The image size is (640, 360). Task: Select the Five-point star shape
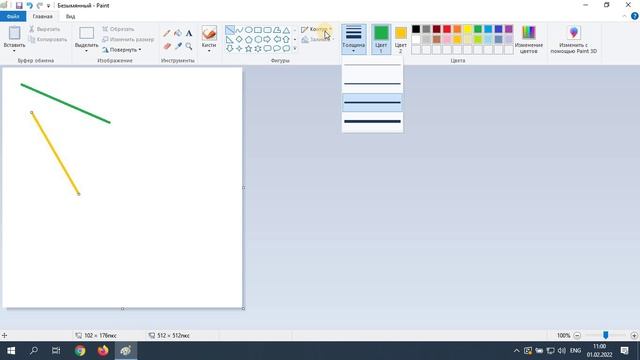(x=249, y=49)
